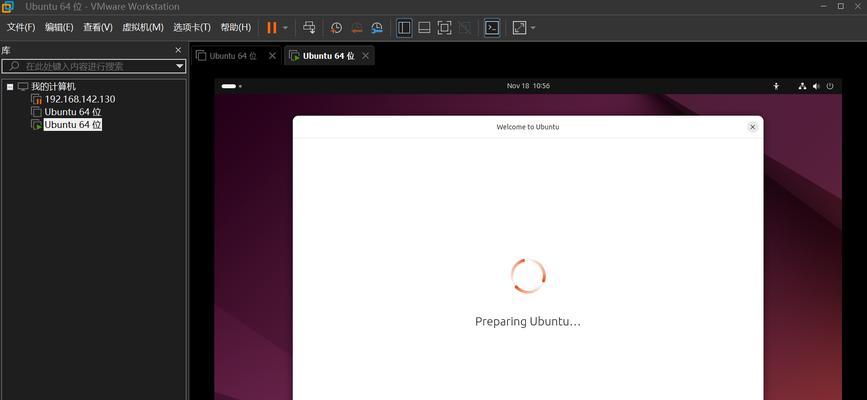This screenshot has width=867, height=400.
Task: Click the remote server icon beside 192.168.142.130
Action: (36, 100)
